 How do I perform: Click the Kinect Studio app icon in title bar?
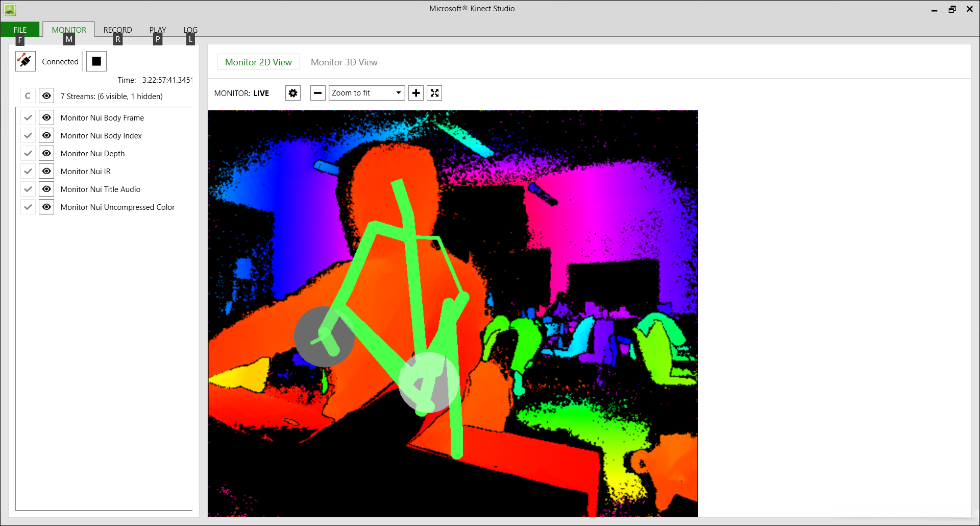pyautogui.click(x=10, y=9)
